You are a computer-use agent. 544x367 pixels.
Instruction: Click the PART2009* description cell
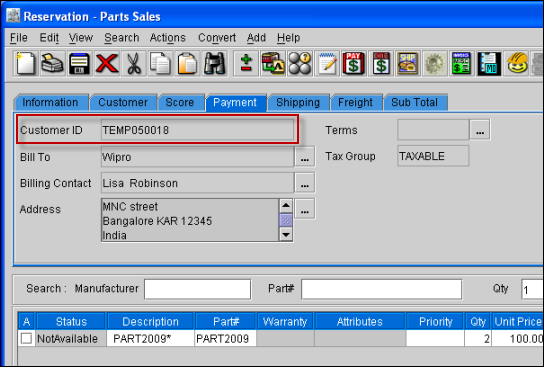(x=151, y=339)
